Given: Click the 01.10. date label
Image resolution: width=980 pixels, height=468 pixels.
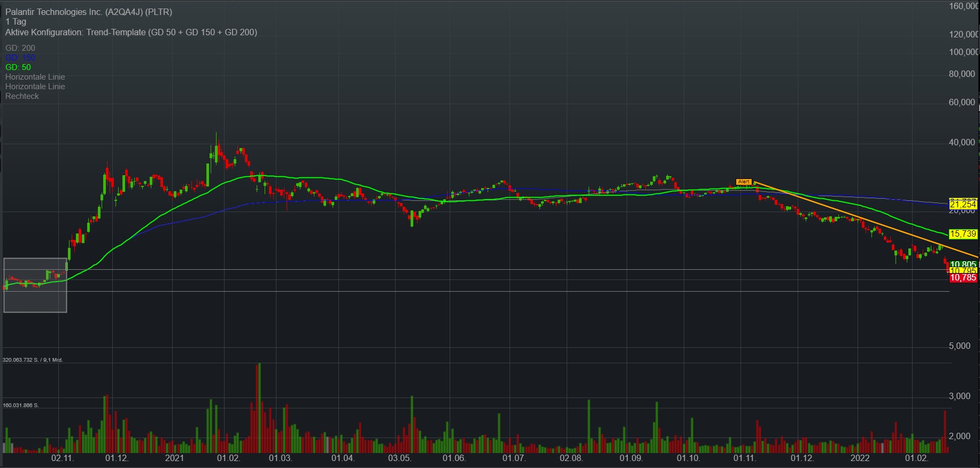Looking at the screenshot, I should point(688,458).
